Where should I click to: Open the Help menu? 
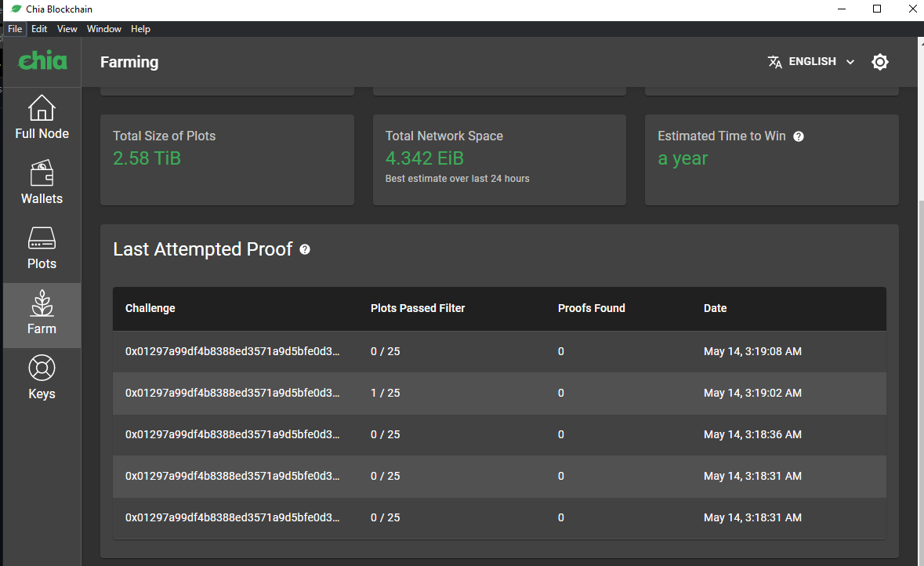coord(140,29)
